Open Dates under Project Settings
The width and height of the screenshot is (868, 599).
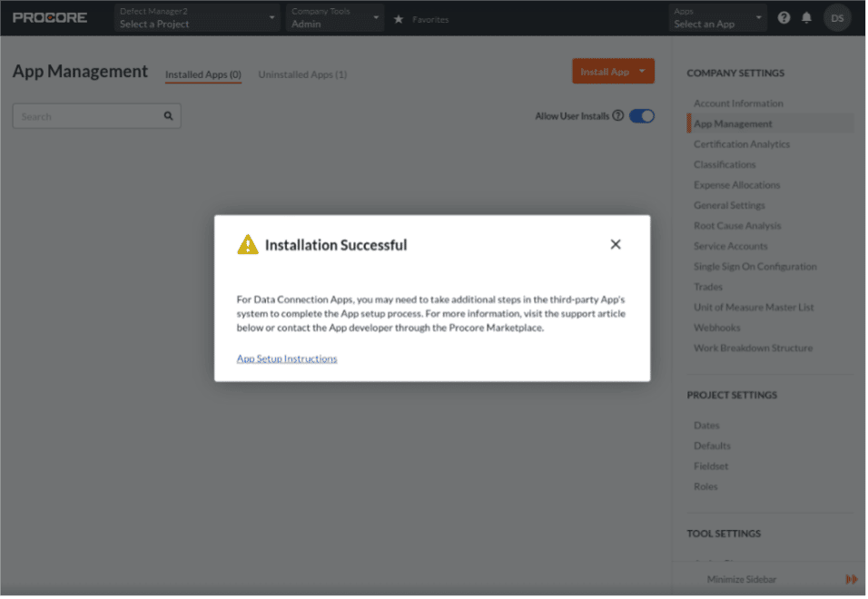coord(707,427)
